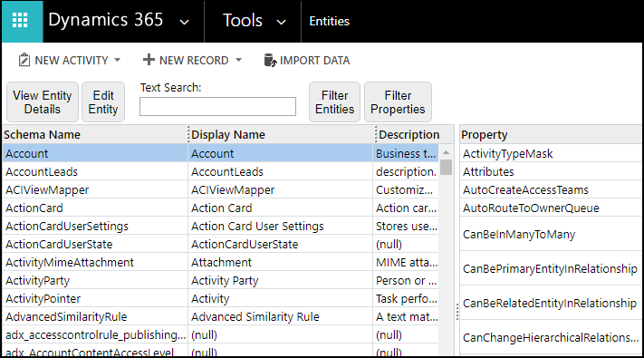Click the 'Attachment' display name cell
Image resolution: width=644 pixels, height=358 pixels.
[x=281, y=262]
